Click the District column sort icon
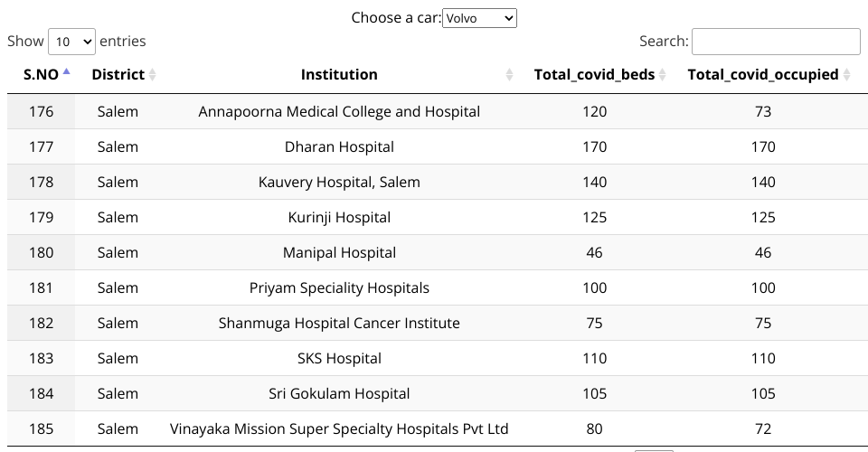 click(x=152, y=75)
